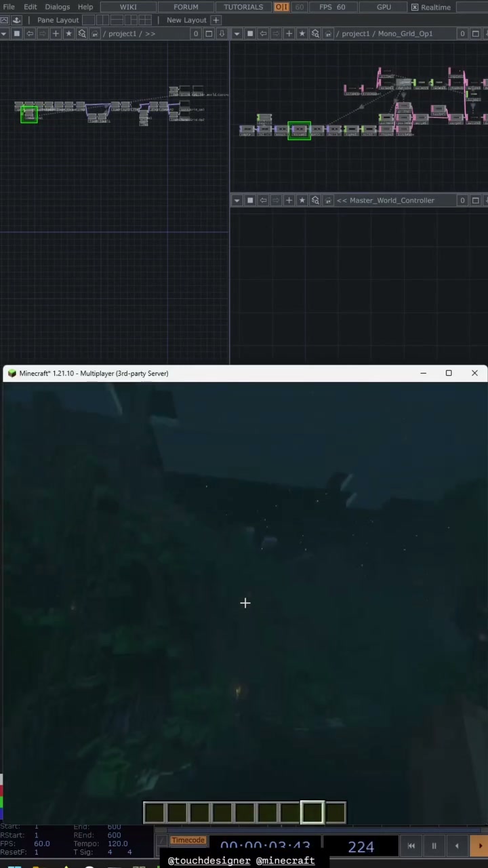Toggle the Timecode mode button
Image resolution: width=488 pixels, height=868 pixels.
click(188, 840)
